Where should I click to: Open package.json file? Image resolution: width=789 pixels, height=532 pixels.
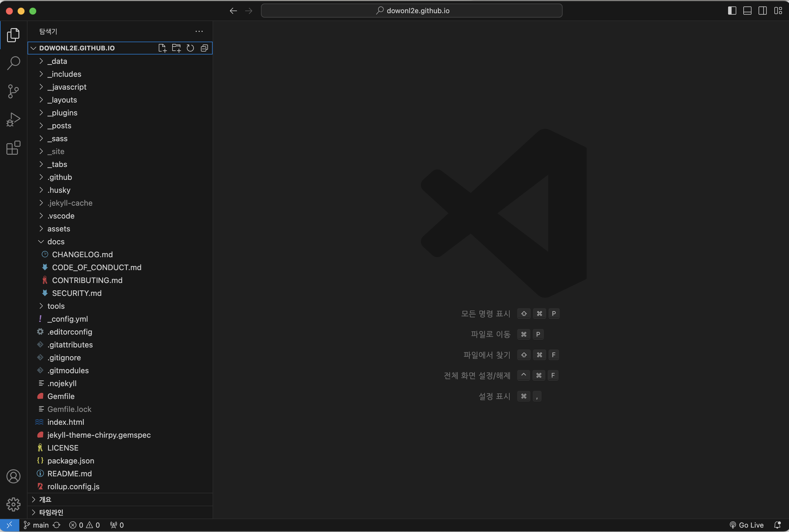(x=120, y=461)
